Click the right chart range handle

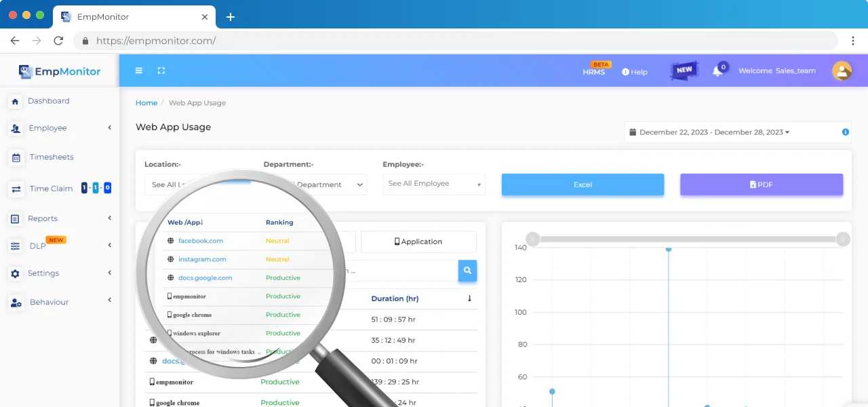pos(843,239)
